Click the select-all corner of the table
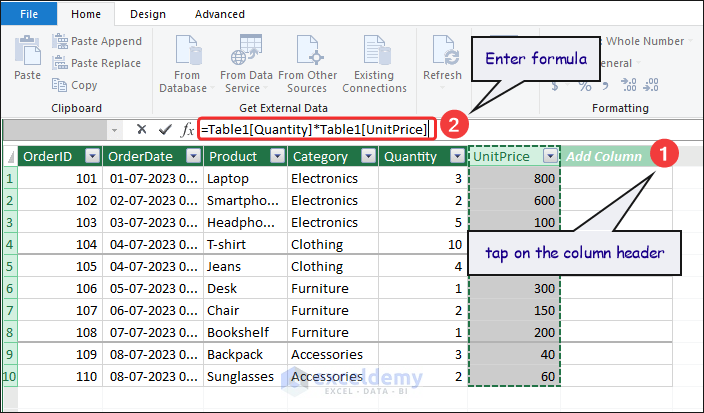This screenshot has height=413, width=704. point(10,157)
